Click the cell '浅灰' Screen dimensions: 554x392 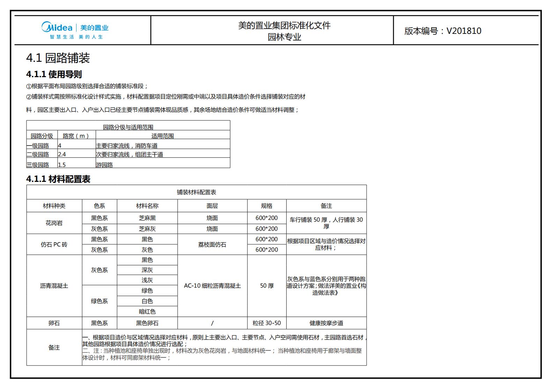point(147,280)
